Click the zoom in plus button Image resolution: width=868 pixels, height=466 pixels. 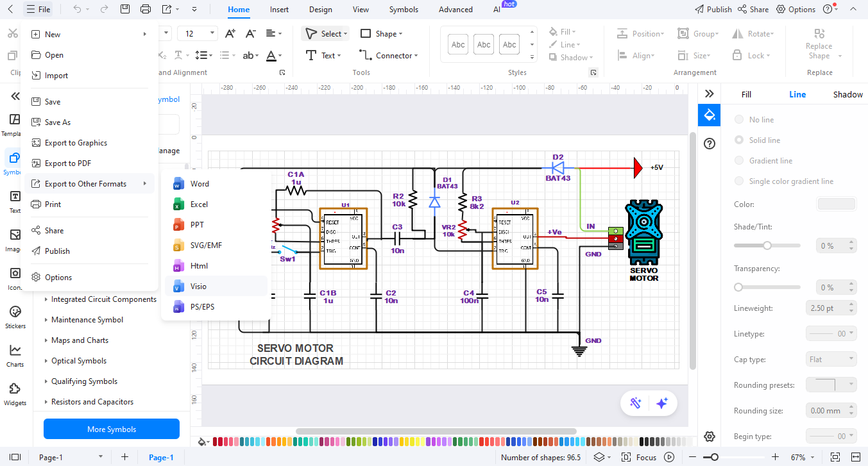775,457
